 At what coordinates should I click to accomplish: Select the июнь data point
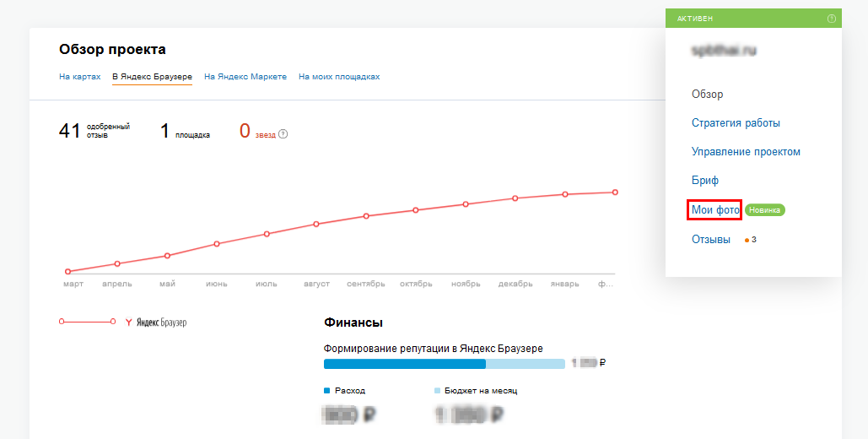[x=217, y=244]
